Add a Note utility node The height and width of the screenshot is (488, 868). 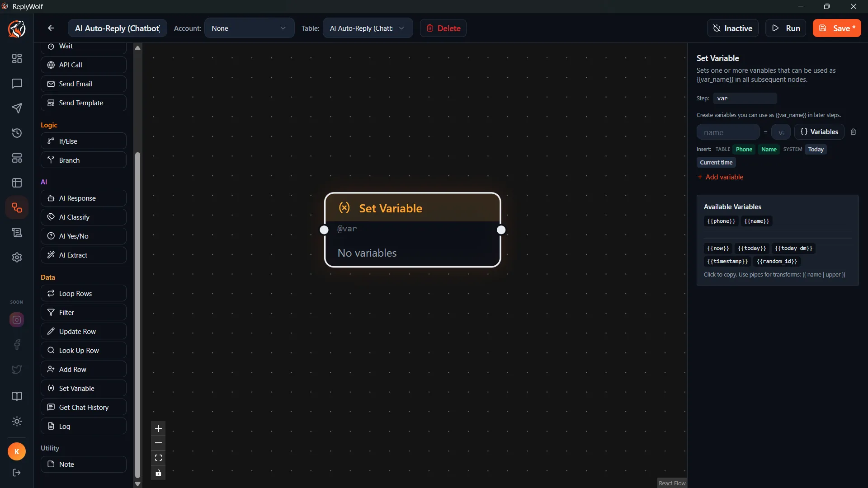83,465
